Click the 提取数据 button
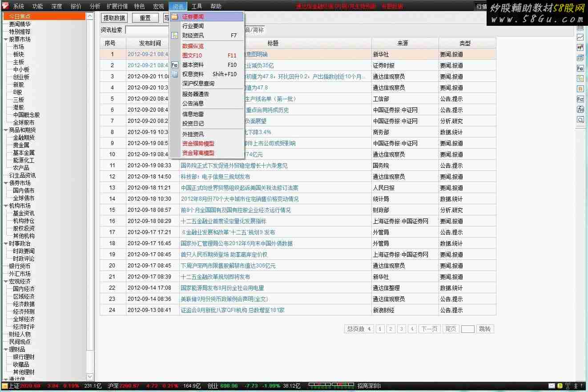This screenshot has width=588, height=392. pos(114,18)
